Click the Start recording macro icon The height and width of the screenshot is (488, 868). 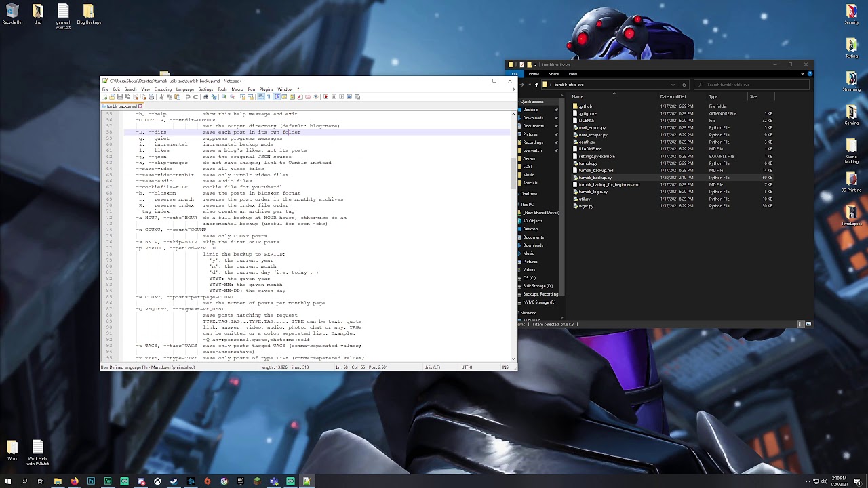(x=325, y=96)
